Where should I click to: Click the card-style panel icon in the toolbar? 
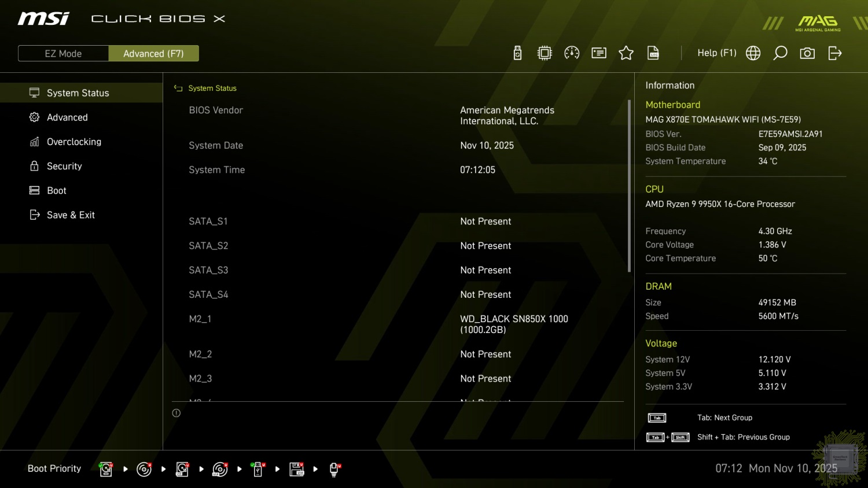(x=599, y=53)
